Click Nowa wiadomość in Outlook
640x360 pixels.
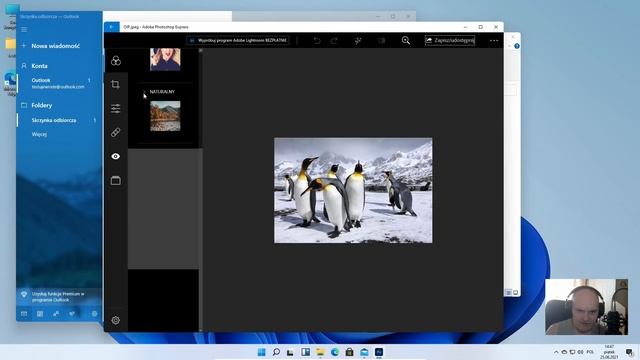click(x=56, y=46)
